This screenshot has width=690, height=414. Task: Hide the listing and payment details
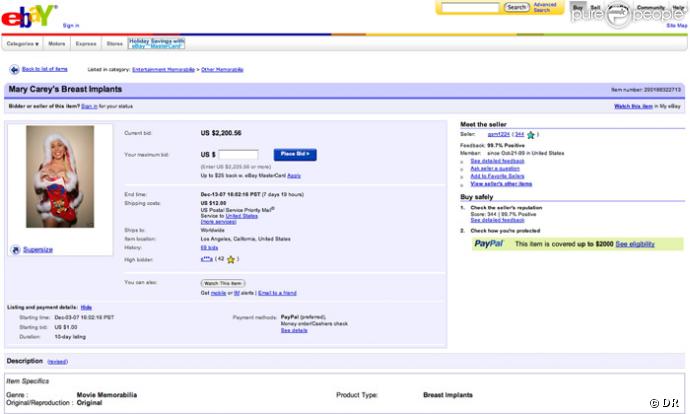coord(86,308)
